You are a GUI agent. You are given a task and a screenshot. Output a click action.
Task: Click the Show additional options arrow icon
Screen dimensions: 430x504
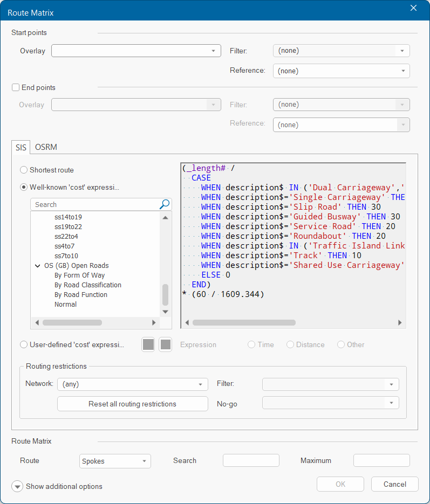coord(18,486)
